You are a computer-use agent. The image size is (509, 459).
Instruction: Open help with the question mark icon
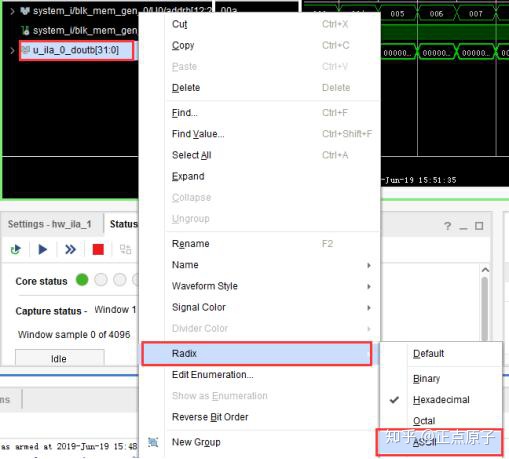[448, 226]
